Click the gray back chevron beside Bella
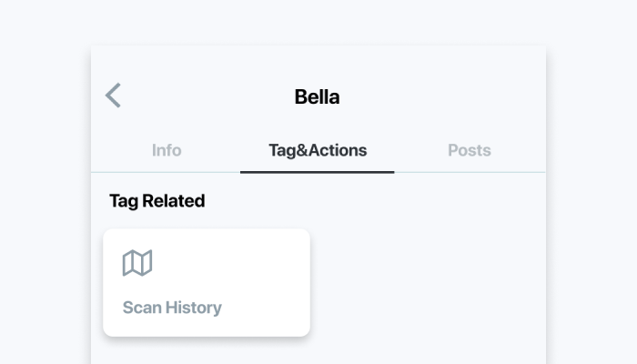This screenshot has width=637, height=364. tap(113, 96)
